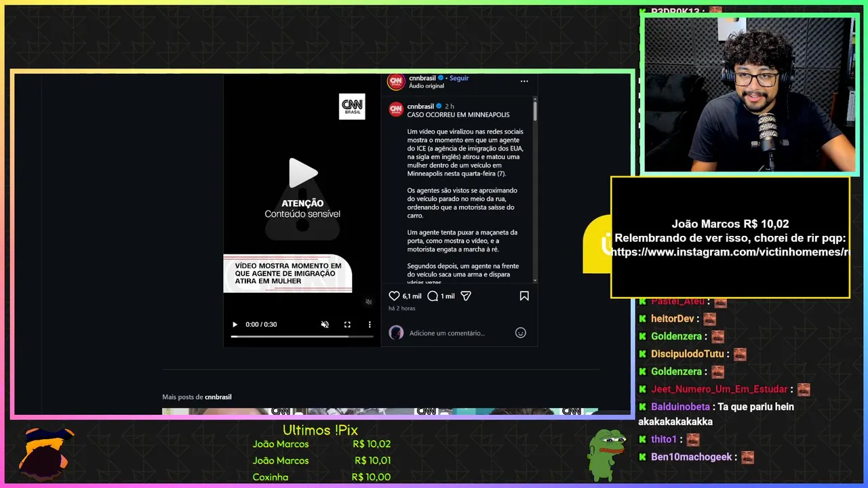The width and height of the screenshot is (868, 488).
Task: Share the post using the paper plane icon
Action: [466, 296]
